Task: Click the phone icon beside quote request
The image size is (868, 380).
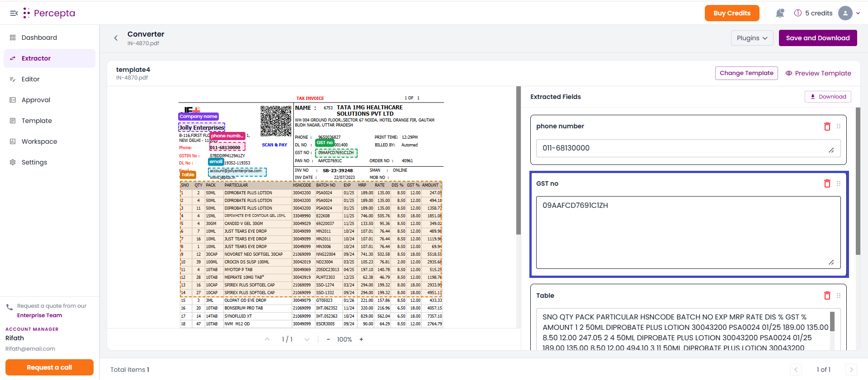Action: (9, 307)
